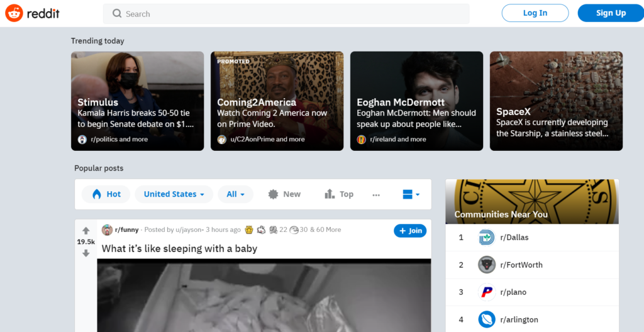Select the Hot sort tab

tap(106, 194)
